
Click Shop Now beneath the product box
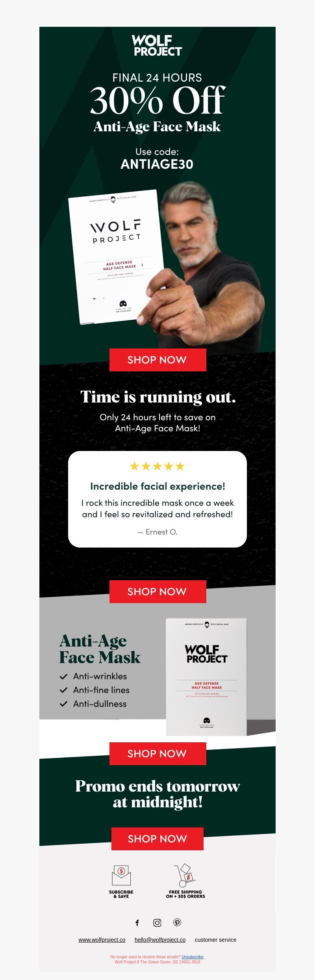(157, 754)
